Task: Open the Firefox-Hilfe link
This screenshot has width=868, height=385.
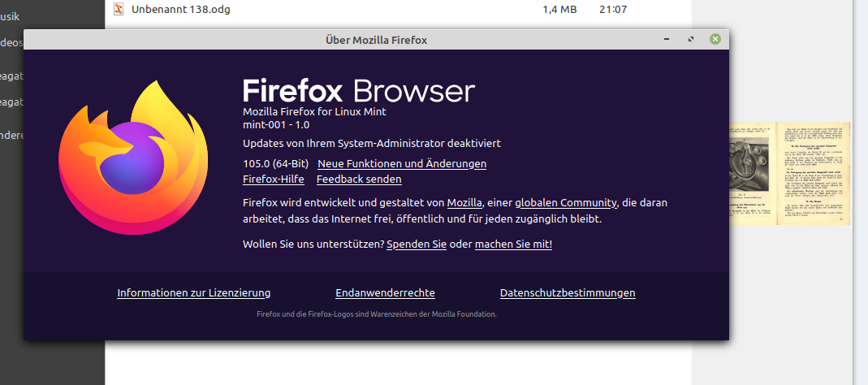Action: click(x=274, y=180)
